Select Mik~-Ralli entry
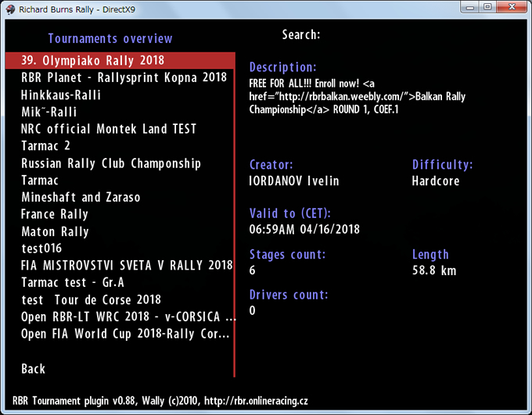This screenshot has width=532, height=415. (x=49, y=112)
